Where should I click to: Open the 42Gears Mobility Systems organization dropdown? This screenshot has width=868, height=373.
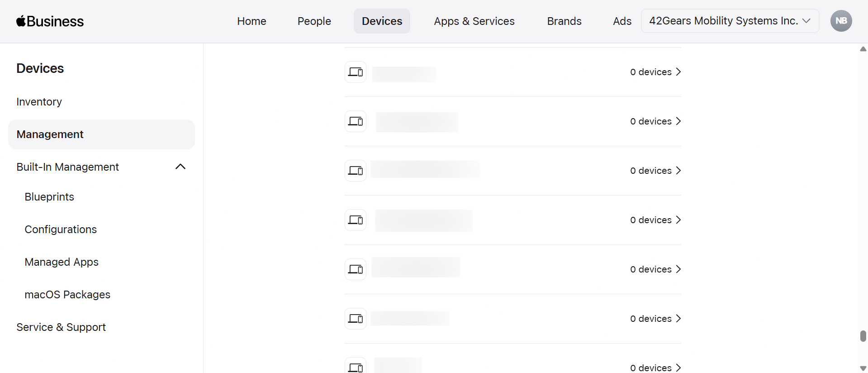pos(730,21)
